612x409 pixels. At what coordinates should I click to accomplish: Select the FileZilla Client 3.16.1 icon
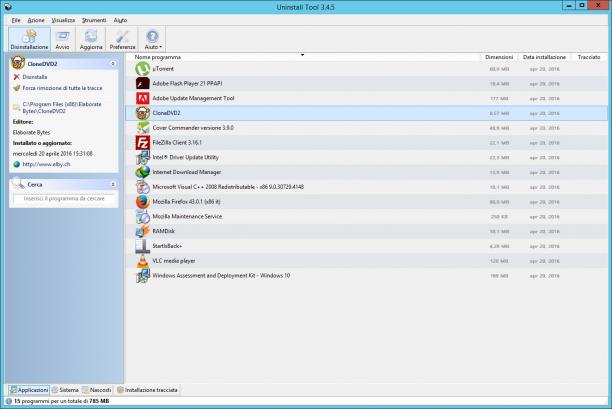click(x=142, y=143)
